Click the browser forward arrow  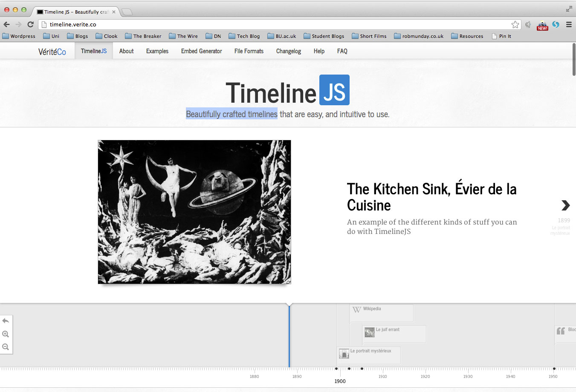18,24
